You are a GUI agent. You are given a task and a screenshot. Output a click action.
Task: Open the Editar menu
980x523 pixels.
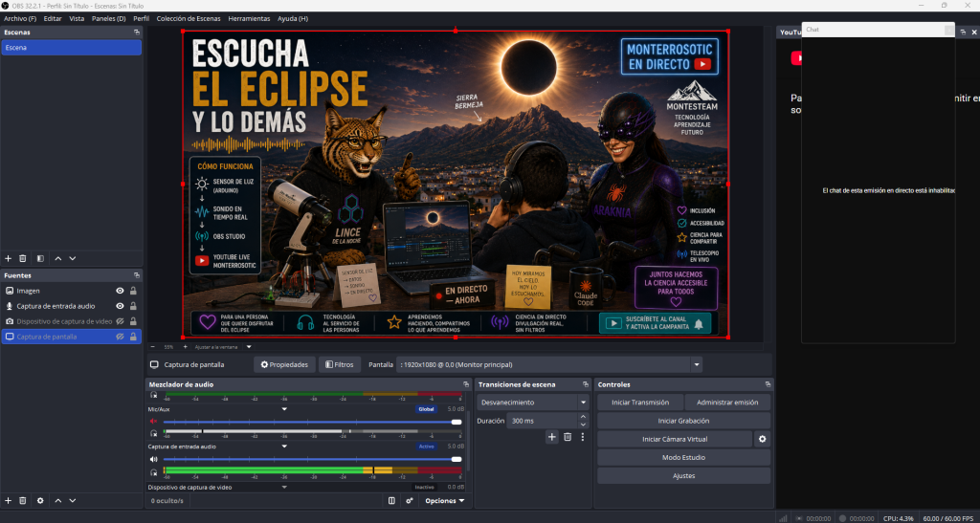53,19
